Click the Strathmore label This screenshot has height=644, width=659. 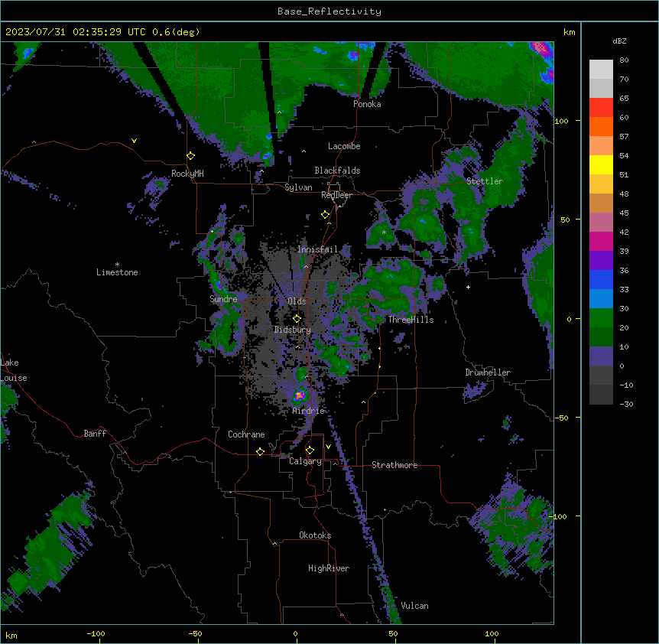394,465
